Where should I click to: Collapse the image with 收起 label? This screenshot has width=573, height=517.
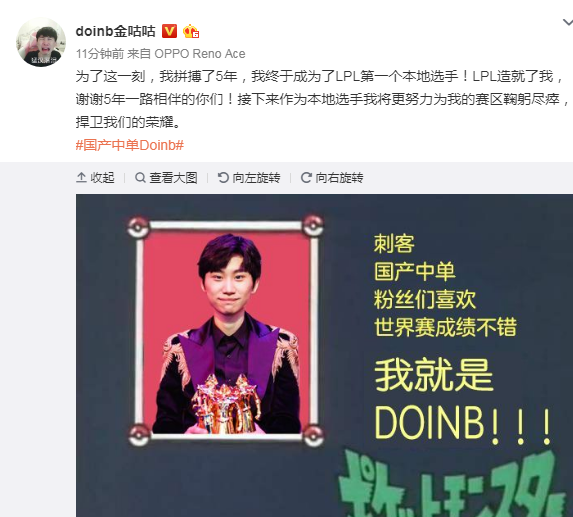click(102, 178)
